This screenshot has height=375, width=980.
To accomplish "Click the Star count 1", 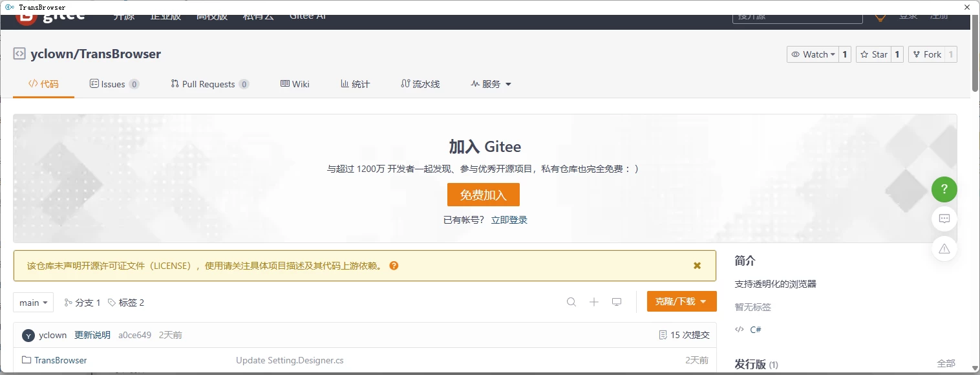I will (897, 54).
